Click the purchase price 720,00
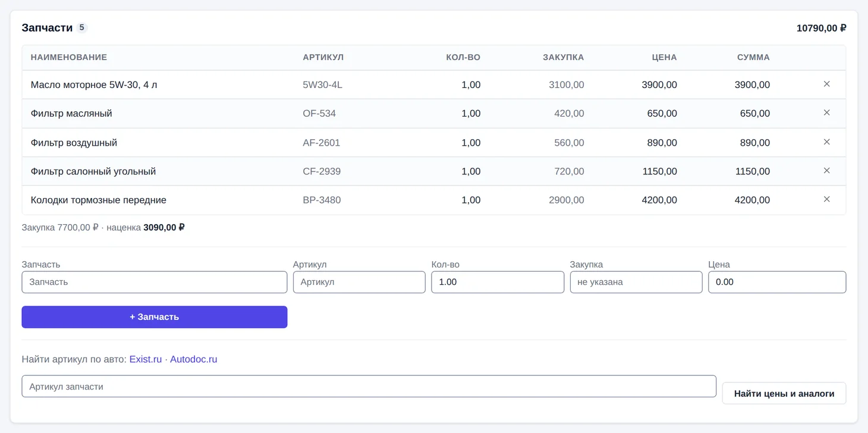 coord(569,171)
